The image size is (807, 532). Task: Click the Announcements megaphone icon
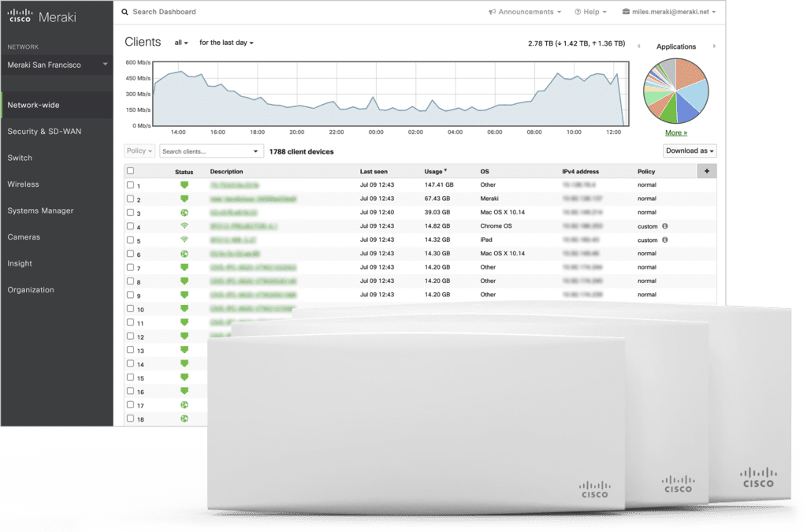pos(492,12)
